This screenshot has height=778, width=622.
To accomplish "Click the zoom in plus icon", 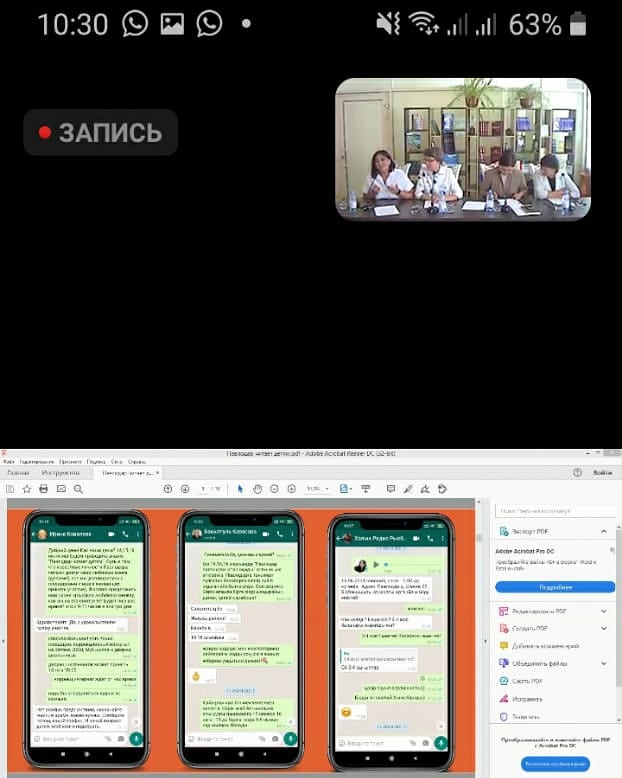I will click(x=291, y=489).
